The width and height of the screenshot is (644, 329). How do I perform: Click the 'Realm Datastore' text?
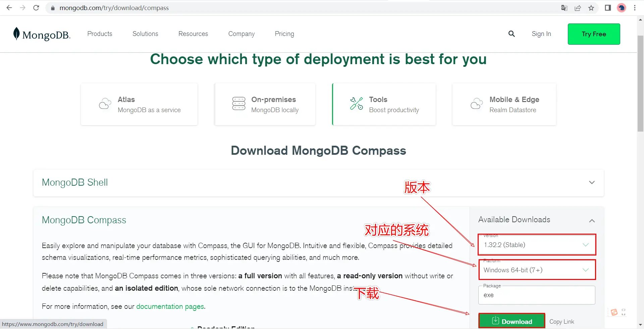[x=513, y=110]
